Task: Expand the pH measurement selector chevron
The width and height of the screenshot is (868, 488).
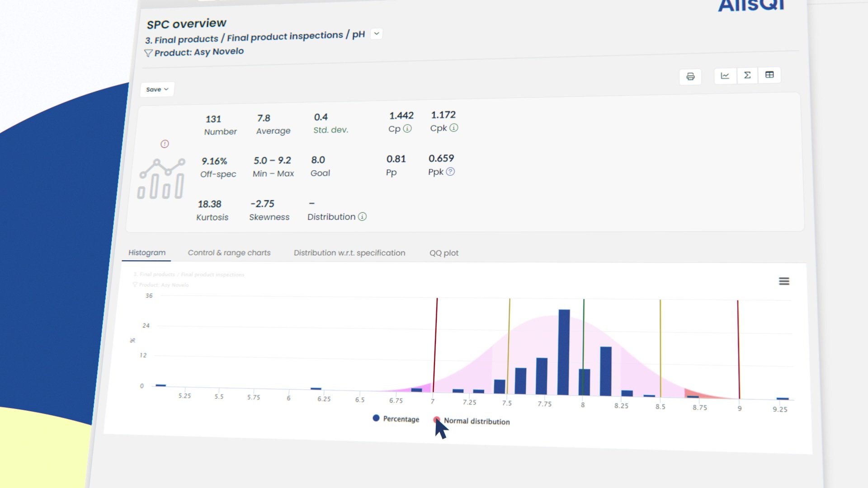Action: tap(376, 33)
